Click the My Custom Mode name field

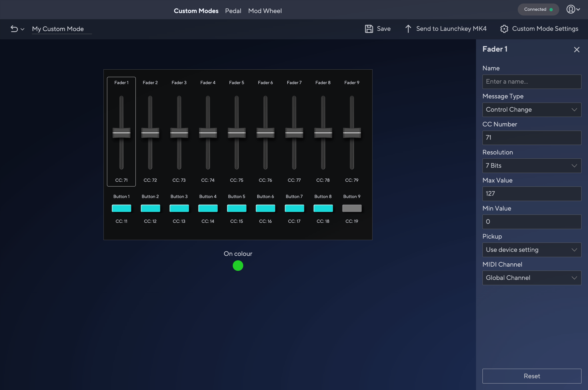62,29
